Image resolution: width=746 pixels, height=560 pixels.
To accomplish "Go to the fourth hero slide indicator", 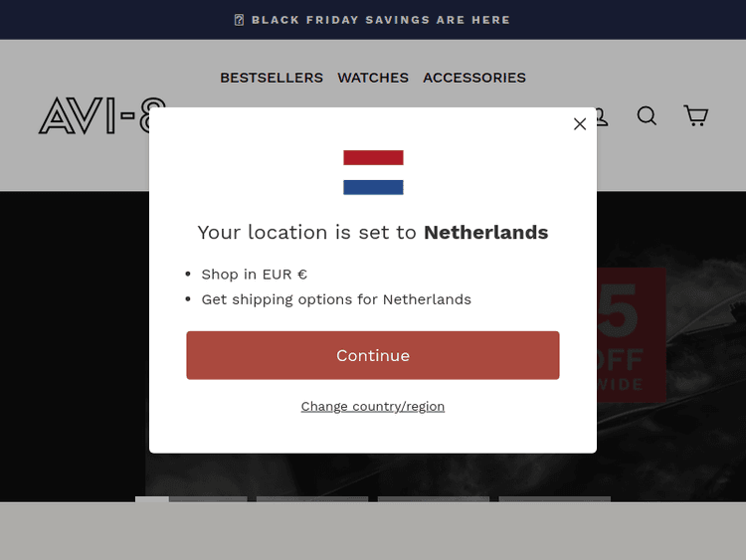I will pyautogui.click(x=555, y=498).
